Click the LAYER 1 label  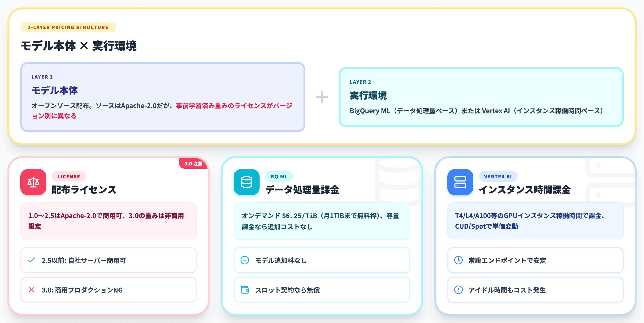click(x=42, y=77)
